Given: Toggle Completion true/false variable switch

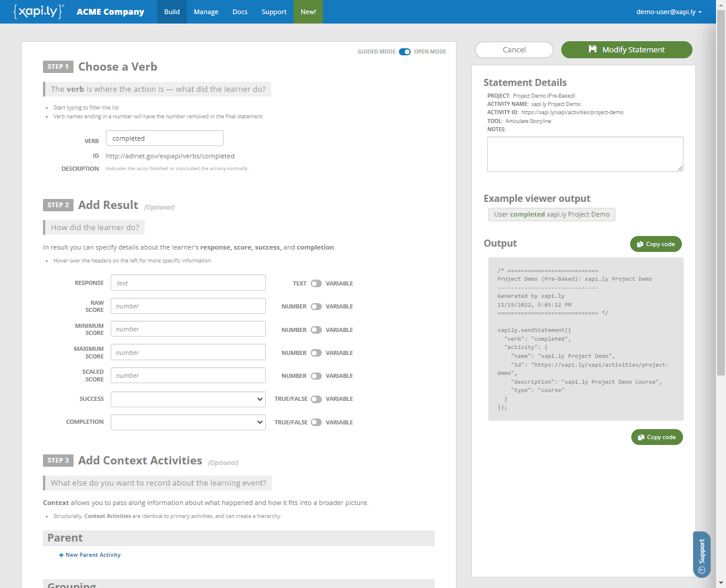Looking at the screenshot, I should (x=316, y=423).
